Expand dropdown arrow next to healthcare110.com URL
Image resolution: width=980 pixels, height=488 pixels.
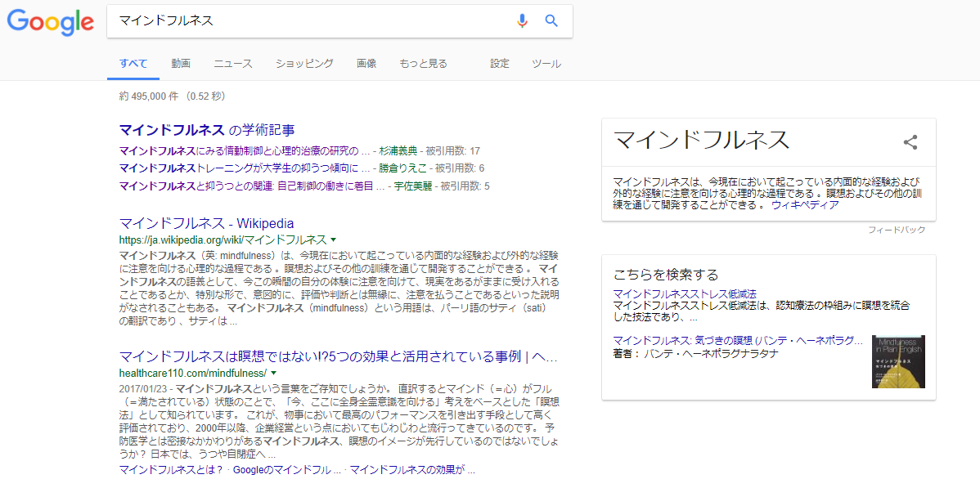click(273, 373)
